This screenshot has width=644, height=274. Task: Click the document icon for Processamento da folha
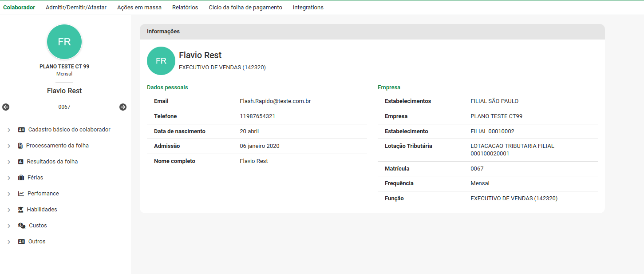(x=20, y=146)
